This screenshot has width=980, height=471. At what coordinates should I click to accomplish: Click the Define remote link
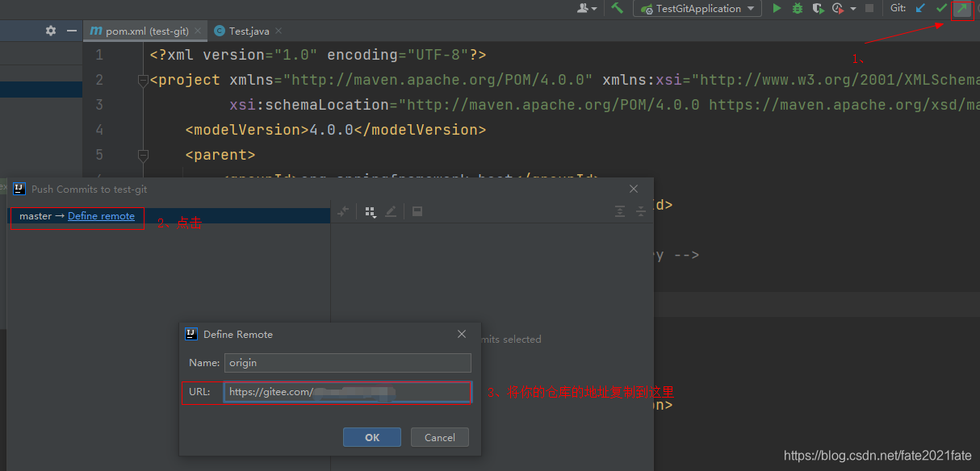coord(101,216)
